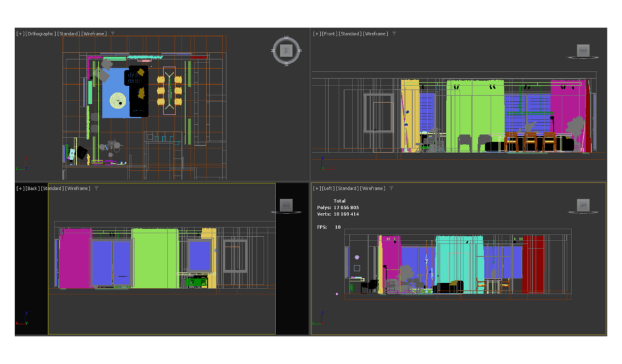622x364 pixels.
Task: Open the [+] general menu in Back viewport
Action: coord(20,189)
